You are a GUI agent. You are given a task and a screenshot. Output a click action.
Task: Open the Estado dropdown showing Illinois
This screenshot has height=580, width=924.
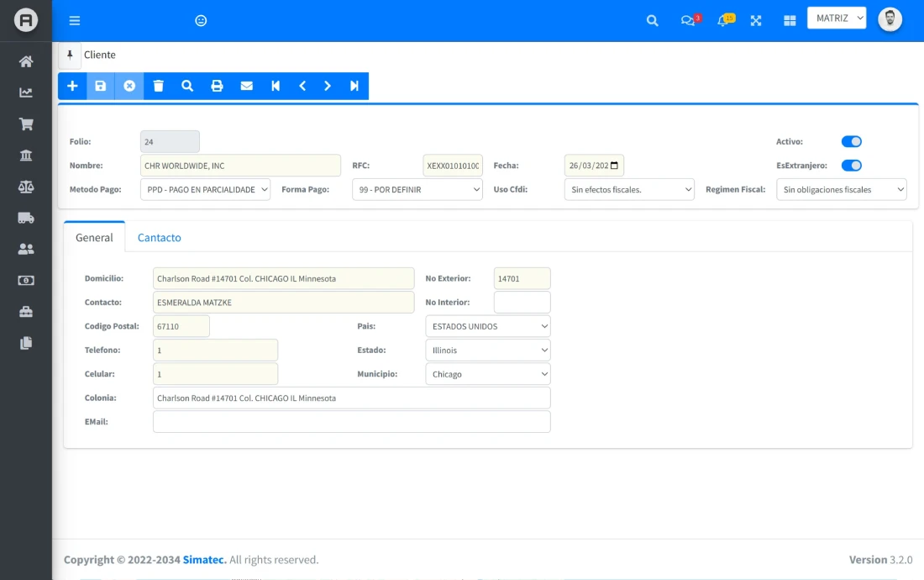point(488,351)
